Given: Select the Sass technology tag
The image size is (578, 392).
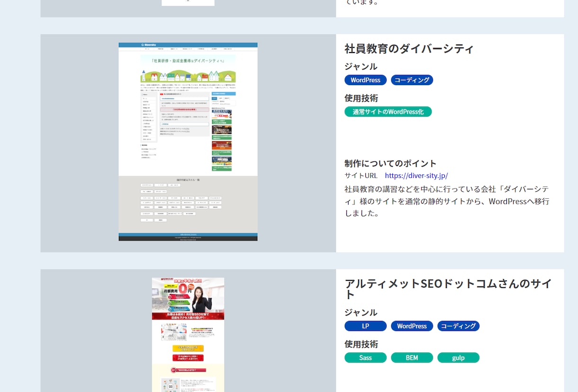Looking at the screenshot, I should (365, 358).
